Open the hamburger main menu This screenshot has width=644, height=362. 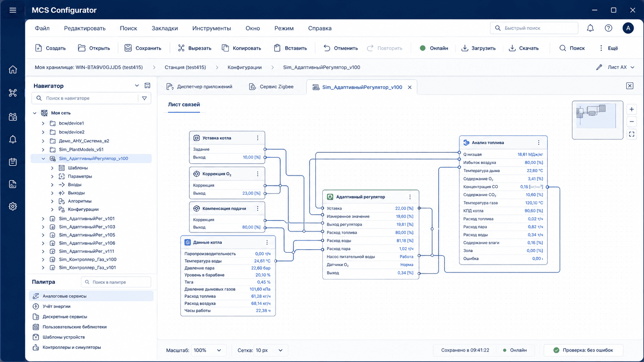coord(13,10)
